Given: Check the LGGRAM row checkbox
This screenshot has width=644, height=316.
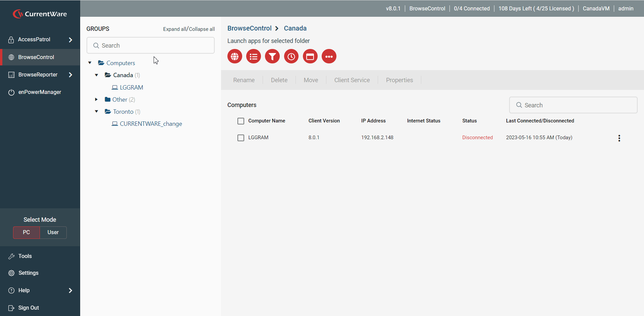Looking at the screenshot, I should [x=241, y=138].
